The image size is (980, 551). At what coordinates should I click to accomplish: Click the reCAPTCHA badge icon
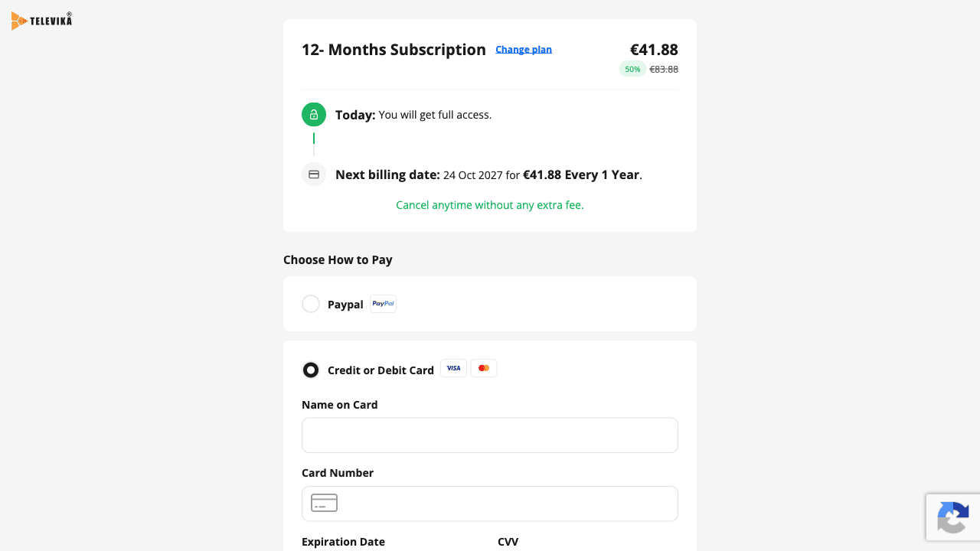tap(953, 517)
